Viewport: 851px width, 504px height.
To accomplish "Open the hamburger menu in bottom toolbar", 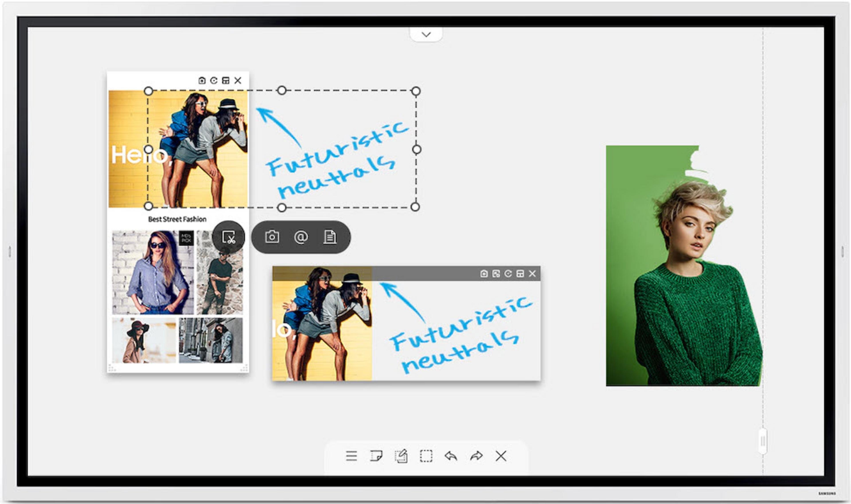I will tap(351, 456).
